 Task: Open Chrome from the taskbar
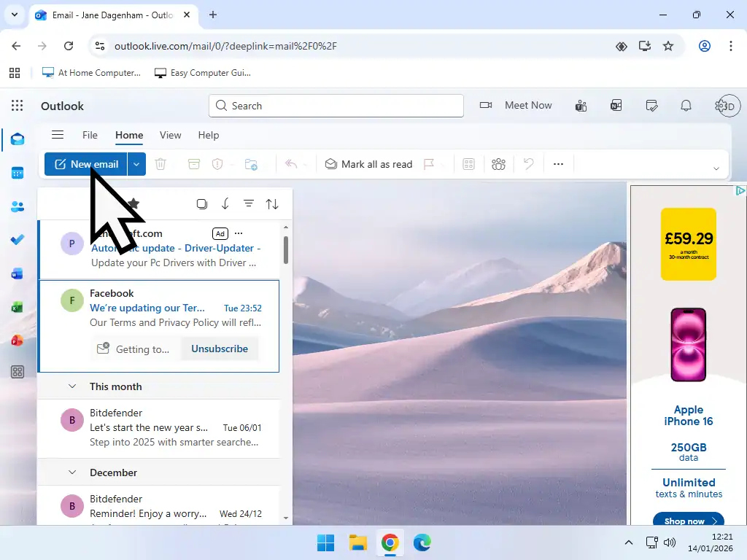(390, 542)
